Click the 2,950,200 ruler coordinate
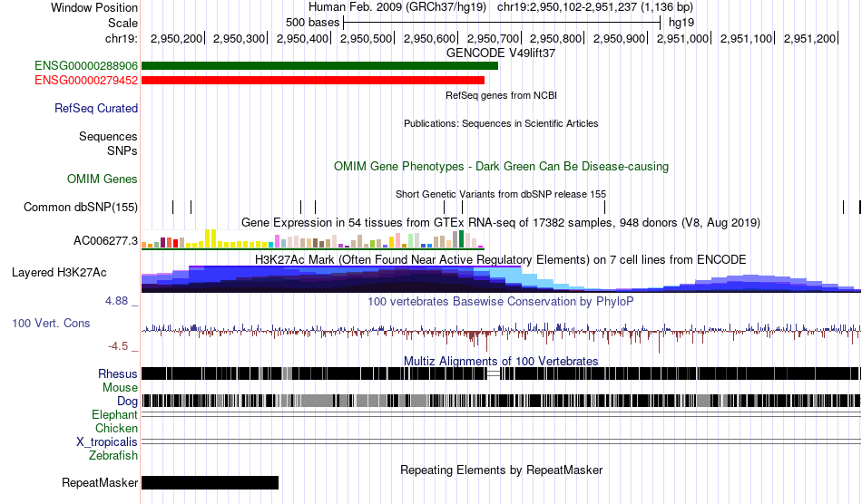The image size is (862, 504). pos(176,38)
